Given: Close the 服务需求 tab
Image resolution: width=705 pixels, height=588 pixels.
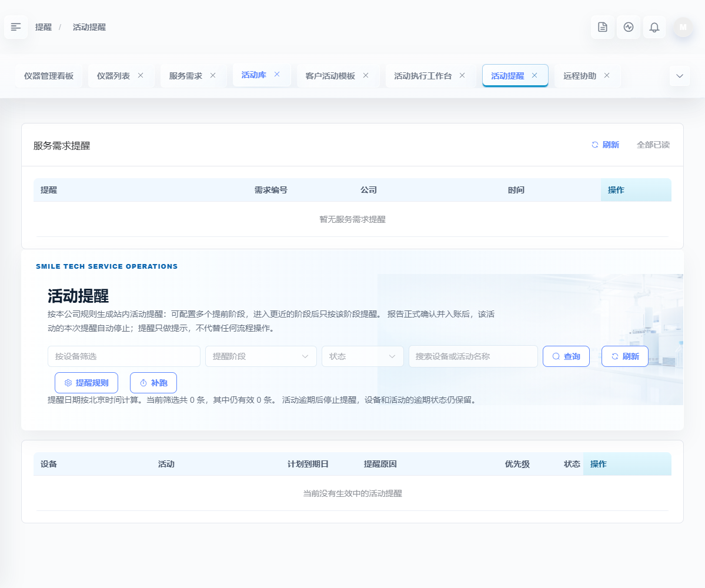Looking at the screenshot, I should pos(213,75).
